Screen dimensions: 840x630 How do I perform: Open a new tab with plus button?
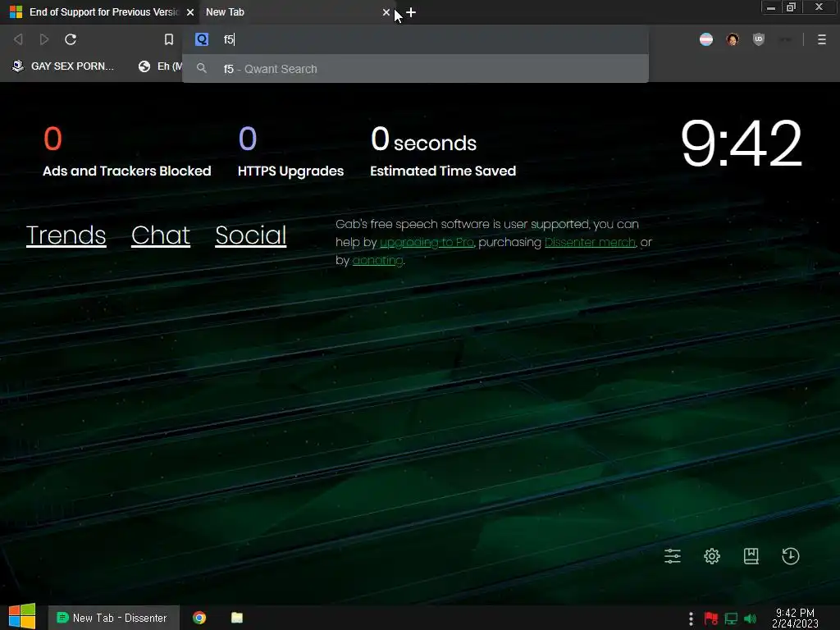coord(411,12)
